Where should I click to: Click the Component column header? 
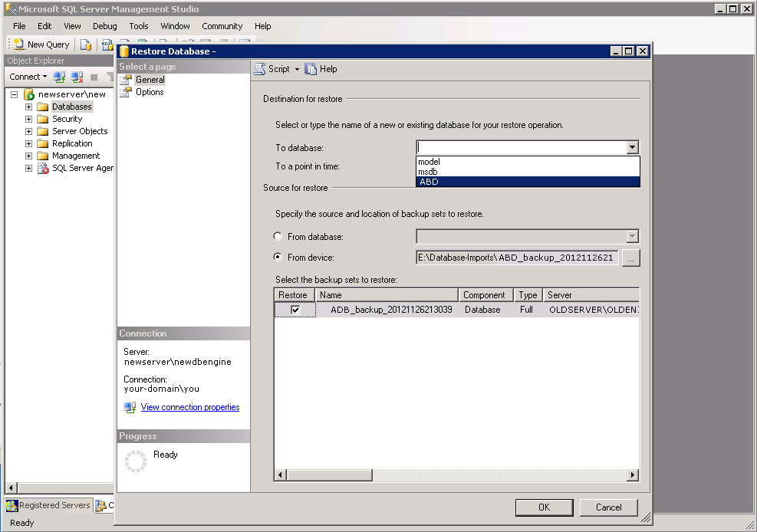(x=485, y=294)
